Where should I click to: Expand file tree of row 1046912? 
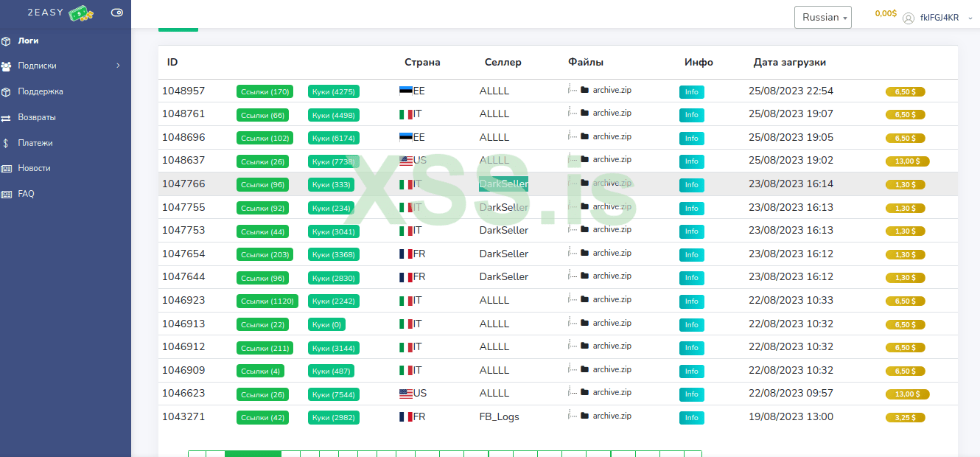tap(572, 345)
